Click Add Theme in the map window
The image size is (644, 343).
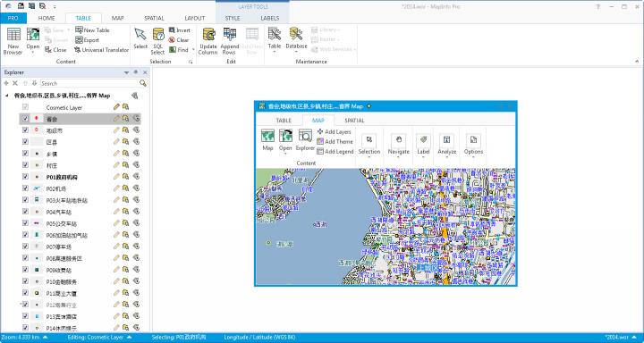[x=335, y=141]
